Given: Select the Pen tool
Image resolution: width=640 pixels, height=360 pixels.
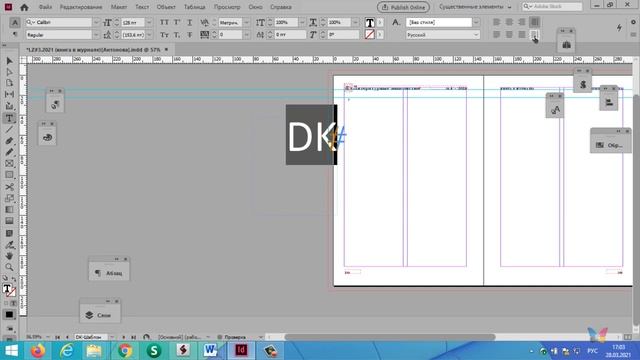Looking at the screenshot, I should pyautogui.click(x=9, y=141).
